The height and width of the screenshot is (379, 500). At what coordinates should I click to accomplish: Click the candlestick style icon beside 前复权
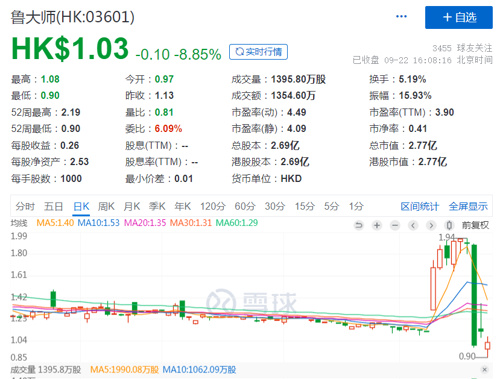point(449,226)
